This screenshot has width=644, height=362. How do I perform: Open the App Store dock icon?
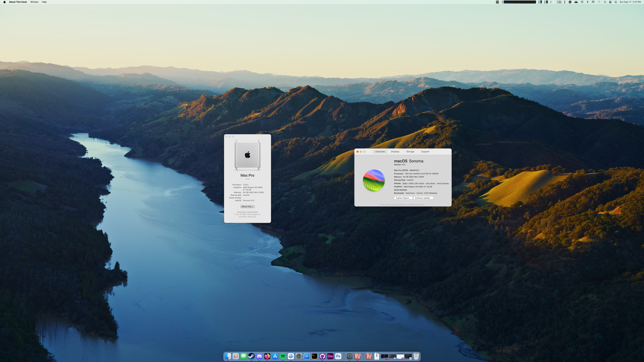(x=275, y=356)
